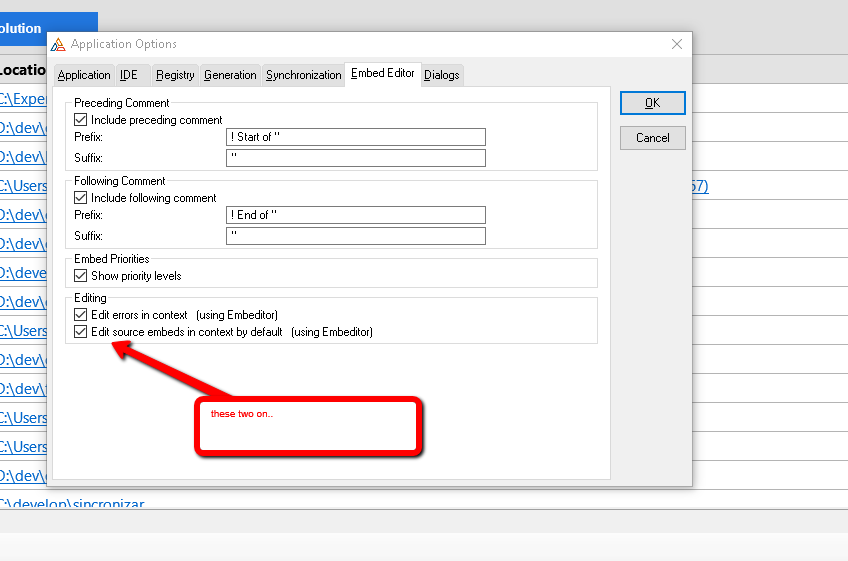Select the Registry tab
This screenshot has width=848, height=561.
pyautogui.click(x=175, y=75)
